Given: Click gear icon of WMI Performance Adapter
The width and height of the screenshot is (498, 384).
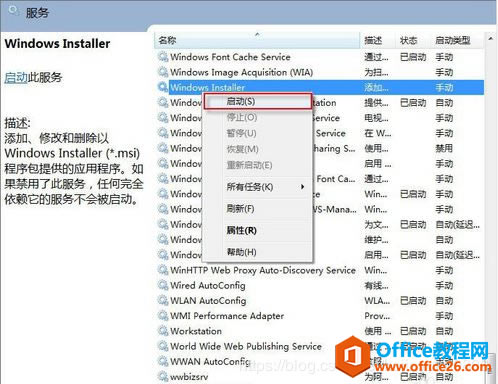Looking at the screenshot, I should click(163, 316).
